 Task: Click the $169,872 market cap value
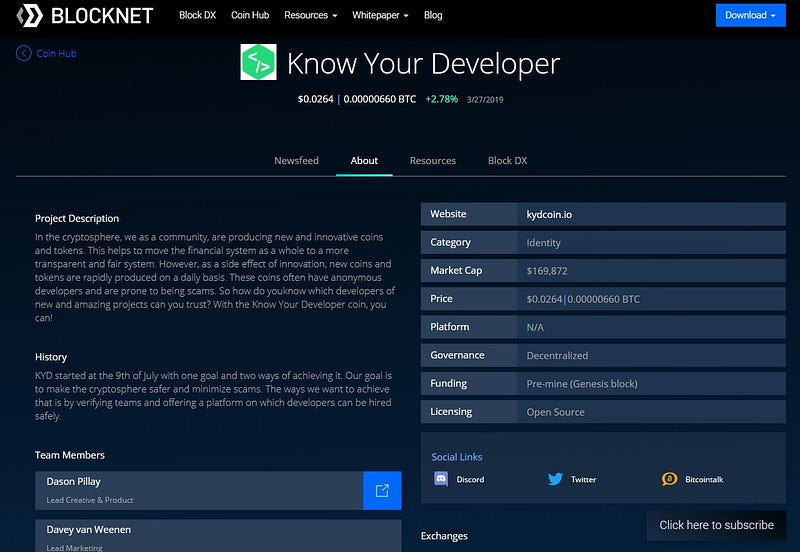click(547, 271)
